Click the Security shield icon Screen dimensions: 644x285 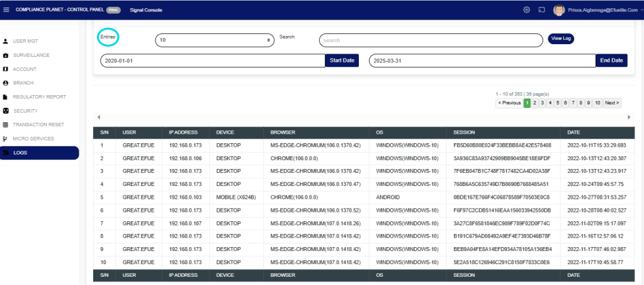(x=6, y=111)
